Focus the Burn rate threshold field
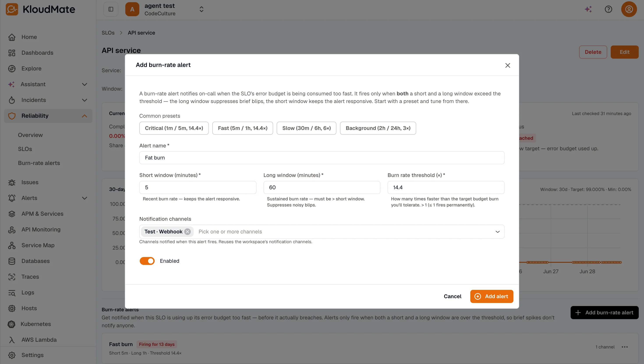644x364 pixels. click(x=446, y=187)
